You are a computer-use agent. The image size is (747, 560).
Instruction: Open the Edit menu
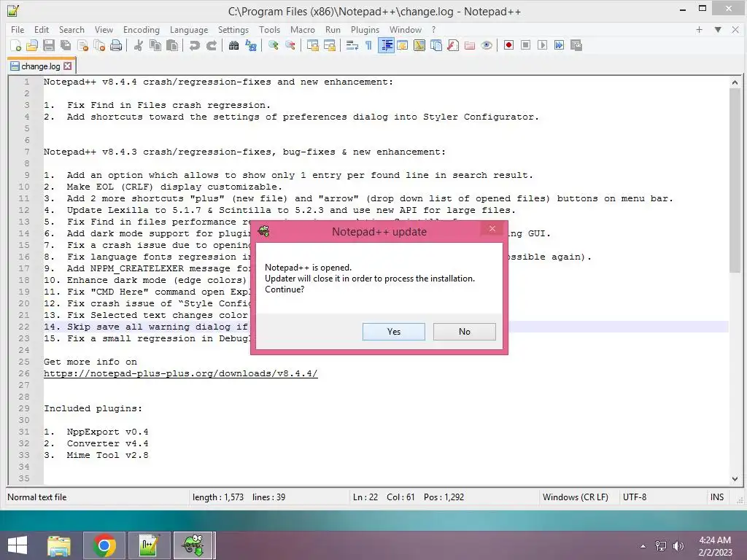[42, 29]
